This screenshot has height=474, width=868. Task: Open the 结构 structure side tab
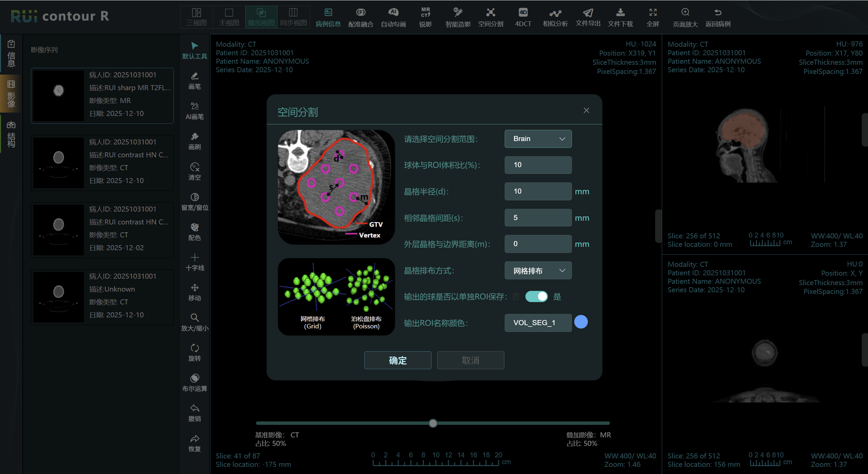coord(11,134)
